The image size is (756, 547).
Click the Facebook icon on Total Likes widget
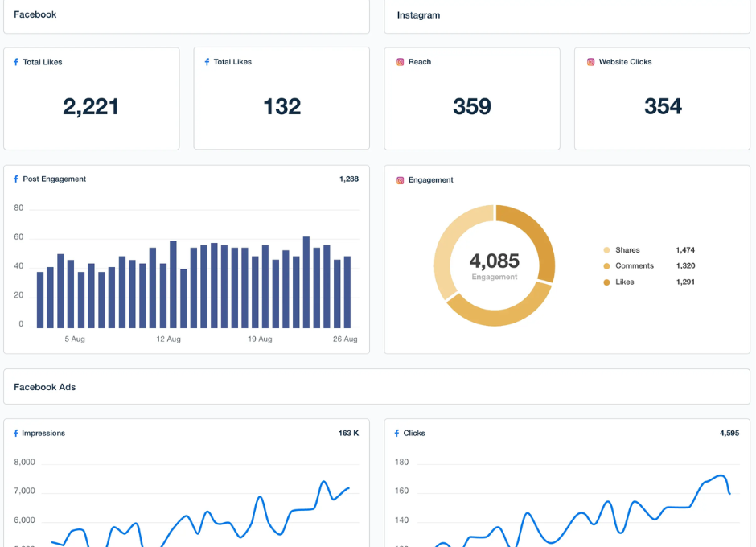pyautogui.click(x=16, y=61)
